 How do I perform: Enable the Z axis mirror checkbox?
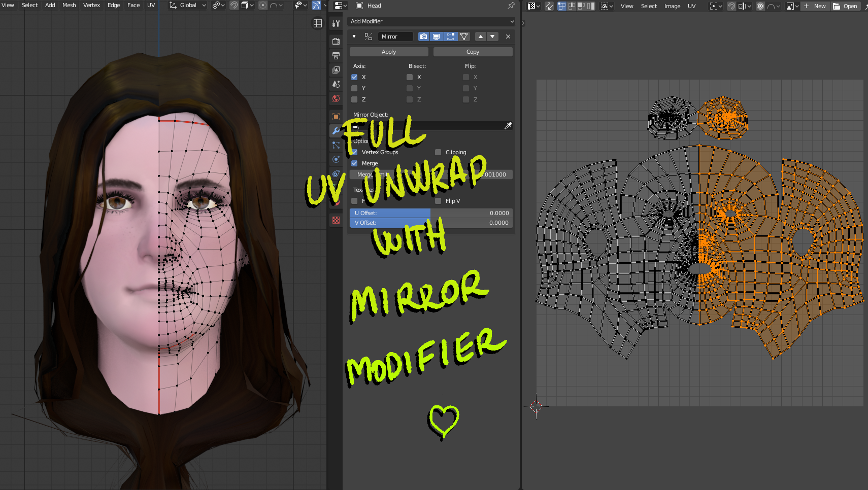pyautogui.click(x=354, y=99)
